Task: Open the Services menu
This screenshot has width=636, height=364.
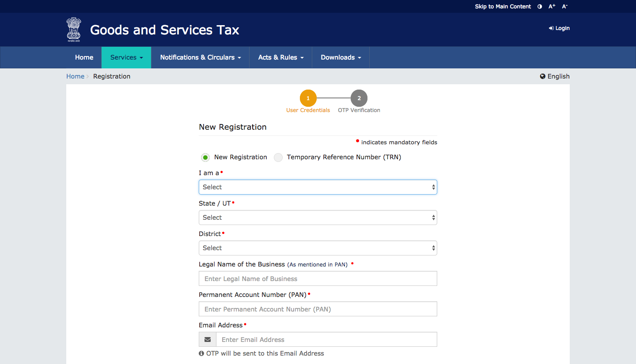Action: (x=126, y=57)
